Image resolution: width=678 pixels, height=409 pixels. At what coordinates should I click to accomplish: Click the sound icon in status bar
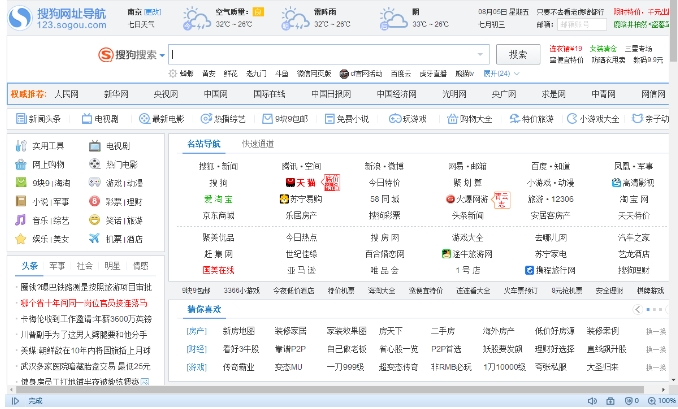(592, 401)
